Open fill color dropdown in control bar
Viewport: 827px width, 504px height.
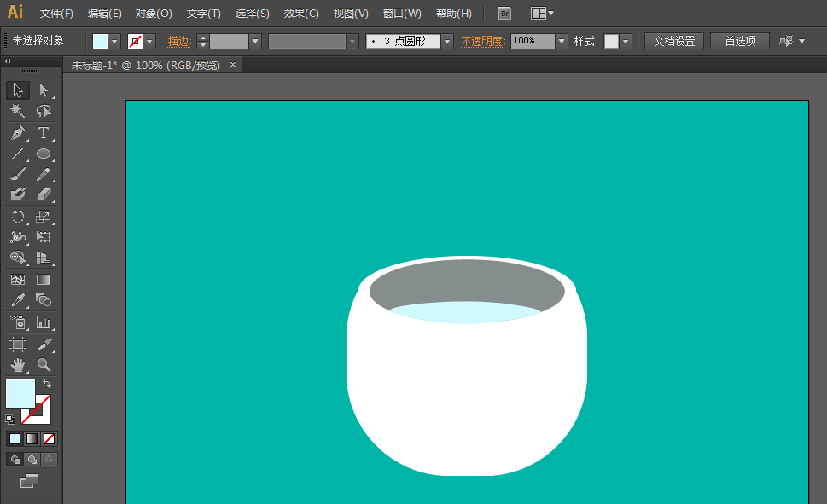tap(114, 41)
